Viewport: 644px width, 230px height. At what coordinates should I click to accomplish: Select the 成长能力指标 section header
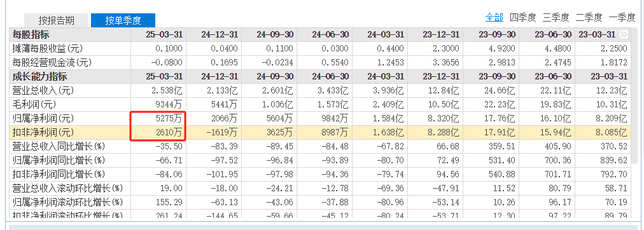[x=40, y=77]
